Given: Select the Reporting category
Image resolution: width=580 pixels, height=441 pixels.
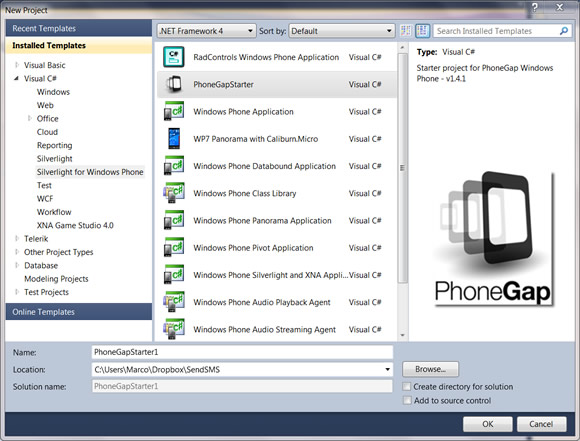Looking at the screenshot, I should click(x=54, y=145).
